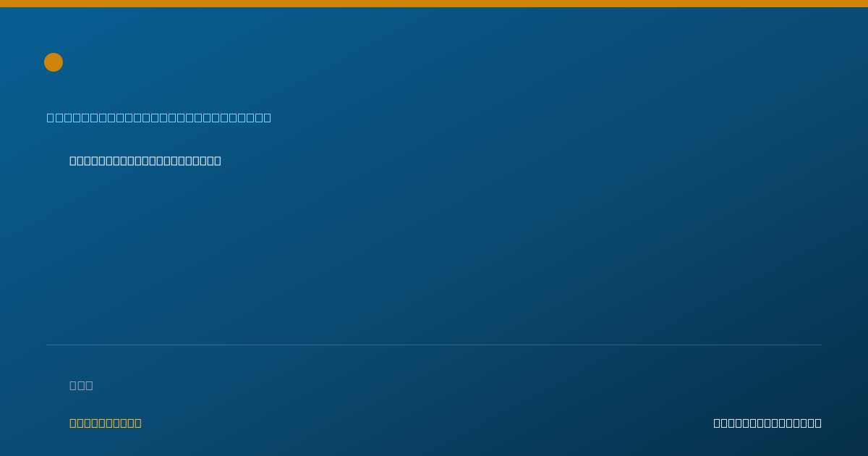
Task: Open the yellow link text at bottom left
Action: click(x=106, y=423)
